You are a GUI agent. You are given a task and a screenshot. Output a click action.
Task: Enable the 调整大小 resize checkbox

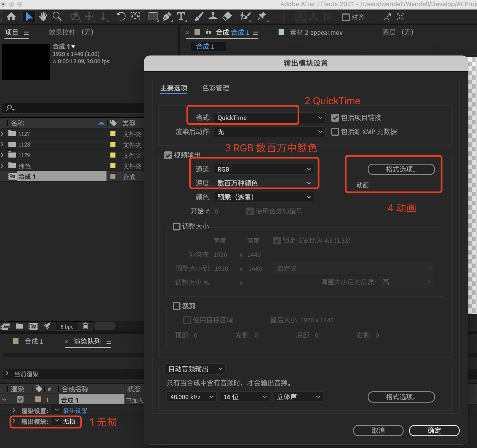[x=177, y=227]
